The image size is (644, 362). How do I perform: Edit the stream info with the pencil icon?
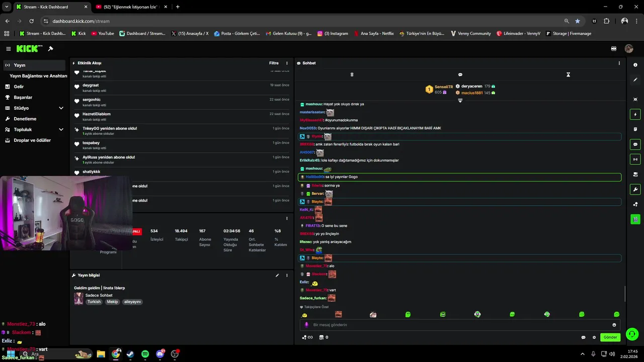pos(277,276)
